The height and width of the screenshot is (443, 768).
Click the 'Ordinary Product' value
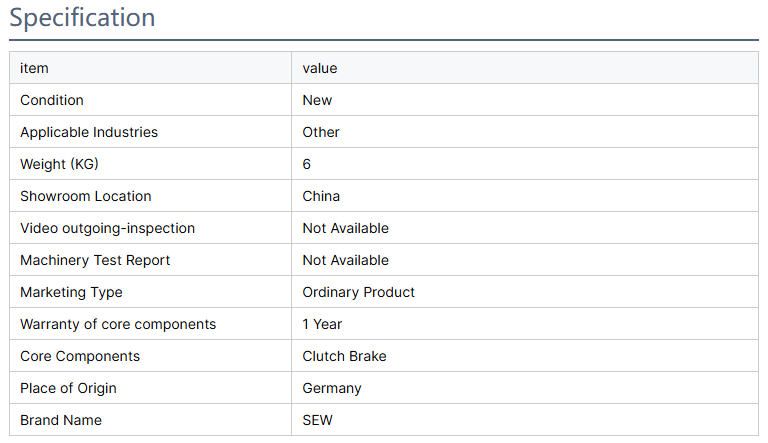[358, 292]
